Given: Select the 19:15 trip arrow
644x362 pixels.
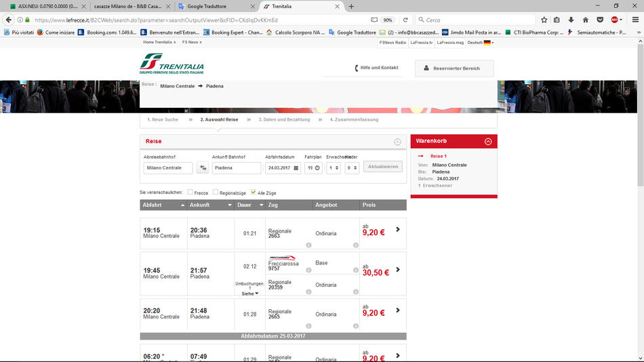Looking at the screenshot, I should coord(397,229).
